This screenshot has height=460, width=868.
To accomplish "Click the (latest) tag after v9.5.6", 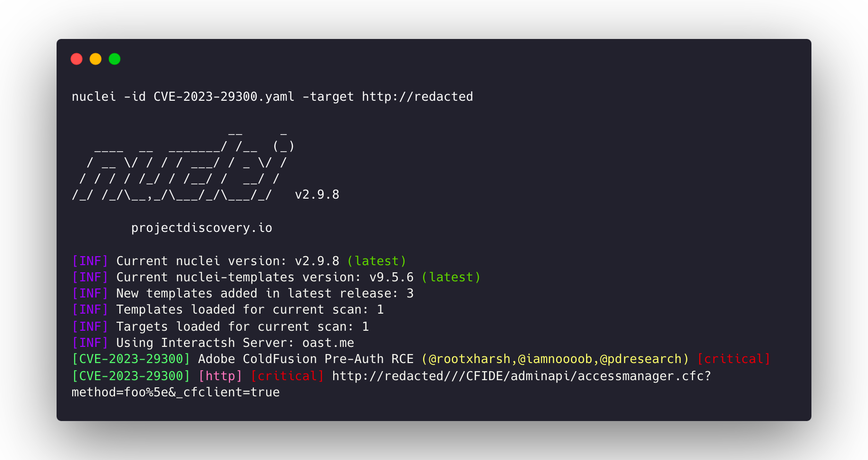I will click(451, 277).
